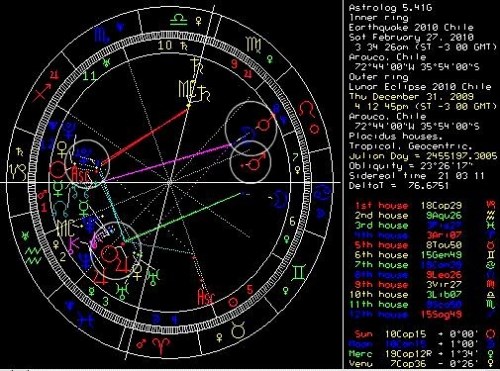Click the Taurus glyph at wheel bottom

[x=238, y=331]
